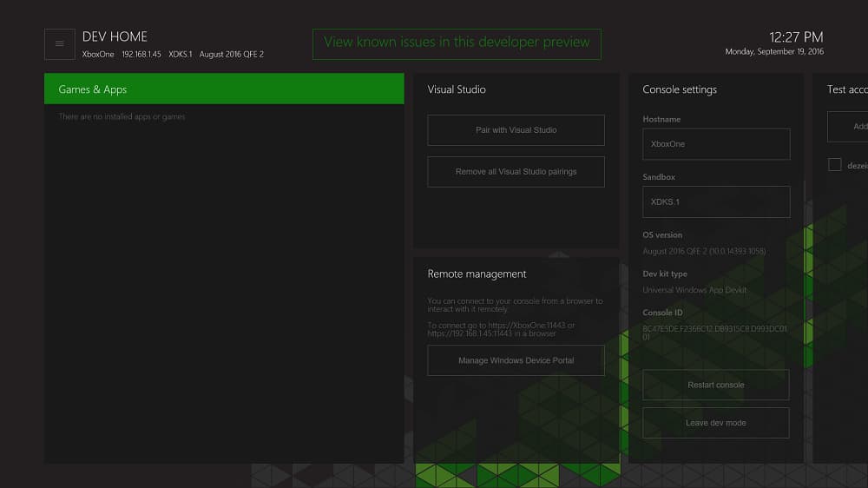Click the OS version August 2016 QFE 2 text
Viewport: 868px width, 488px height.
click(704, 251)
